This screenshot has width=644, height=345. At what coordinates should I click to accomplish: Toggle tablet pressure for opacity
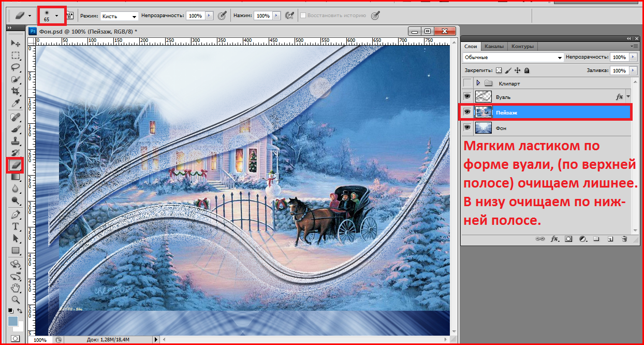click(x=222, y=16)
